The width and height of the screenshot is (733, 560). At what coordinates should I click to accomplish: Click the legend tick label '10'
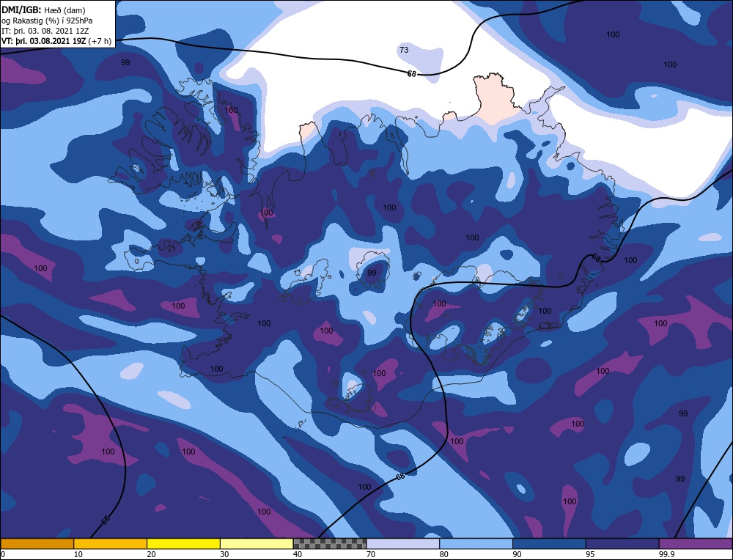click(78, 554)
